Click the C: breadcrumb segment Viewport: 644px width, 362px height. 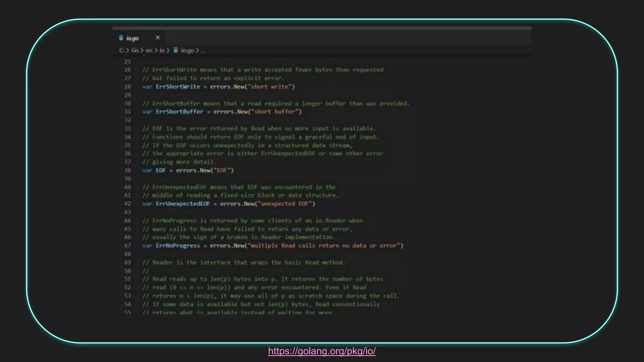pyautogui.click(x=122, y=50)
